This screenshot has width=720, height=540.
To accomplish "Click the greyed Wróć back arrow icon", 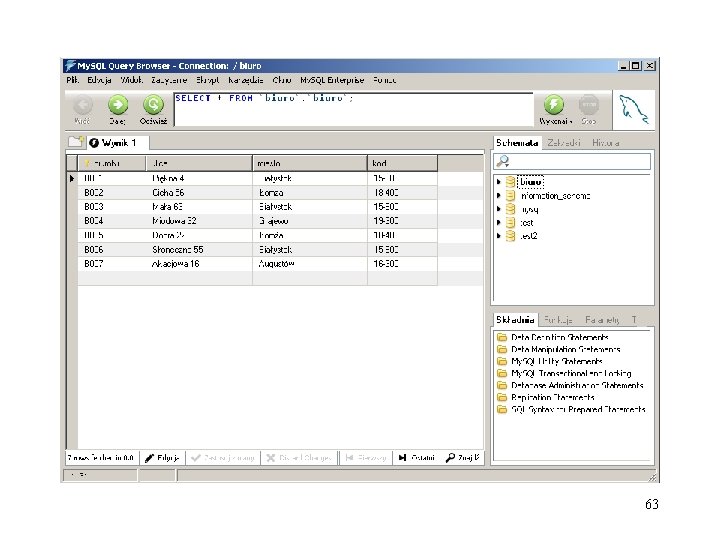I will 83,105.
